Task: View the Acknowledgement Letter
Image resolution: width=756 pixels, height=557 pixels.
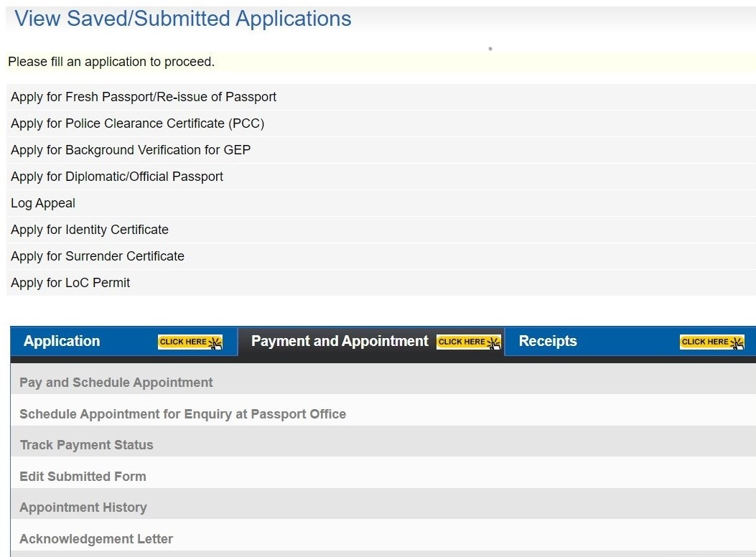Action: pos(96,539)
